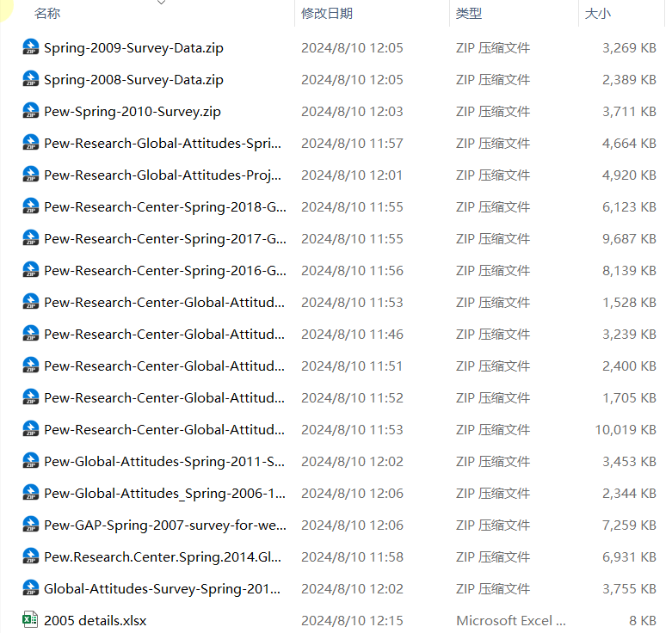This screenshot has height=633, width=672.
Task: Select file name Global-Attitudes-Survey-Spring-201...
Action: (163, 589)
